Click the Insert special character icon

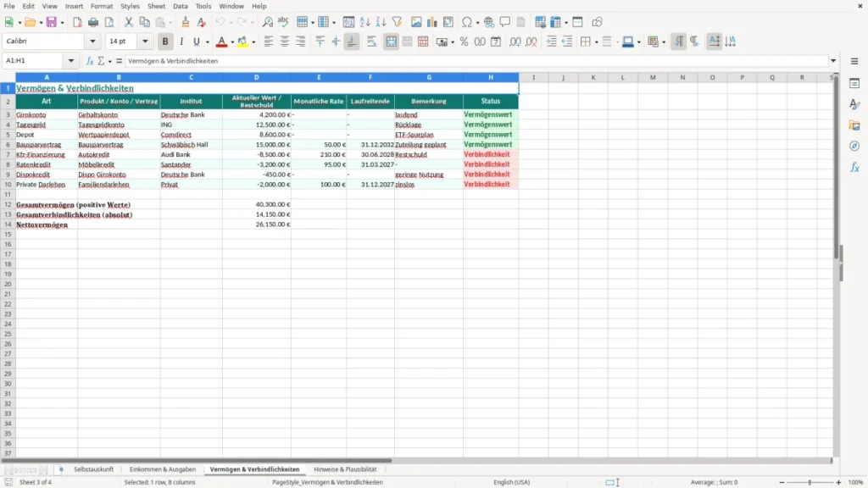(467, 22)
